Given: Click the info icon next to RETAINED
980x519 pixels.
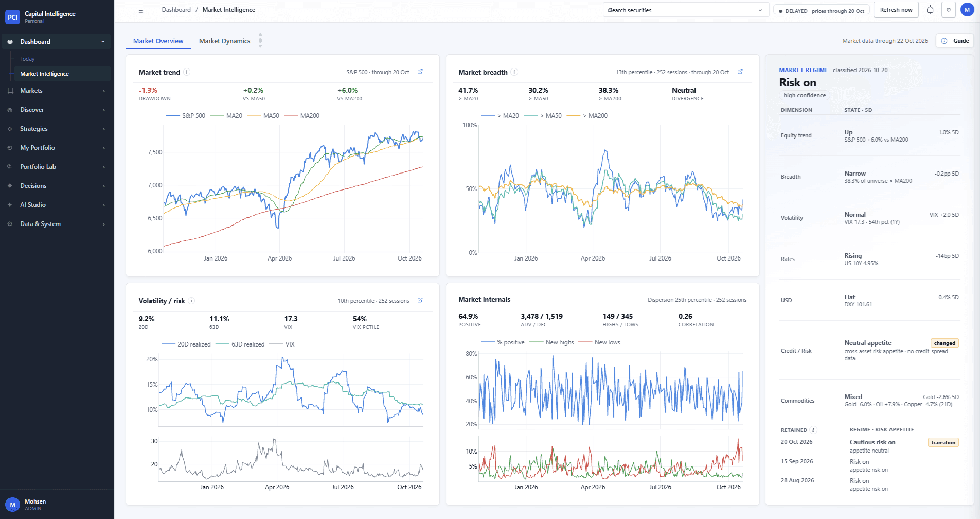Looking at the screenshot, I should (813, 430).
